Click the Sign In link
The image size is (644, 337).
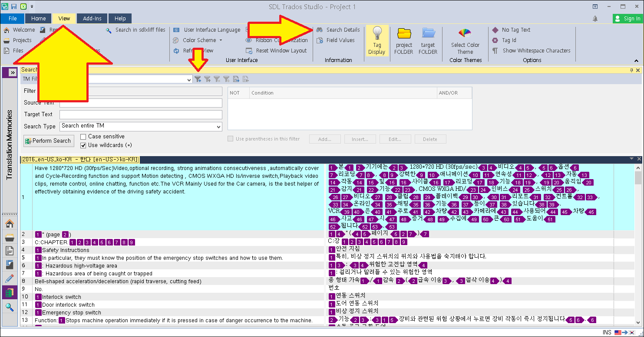click(x=628, y=18)
